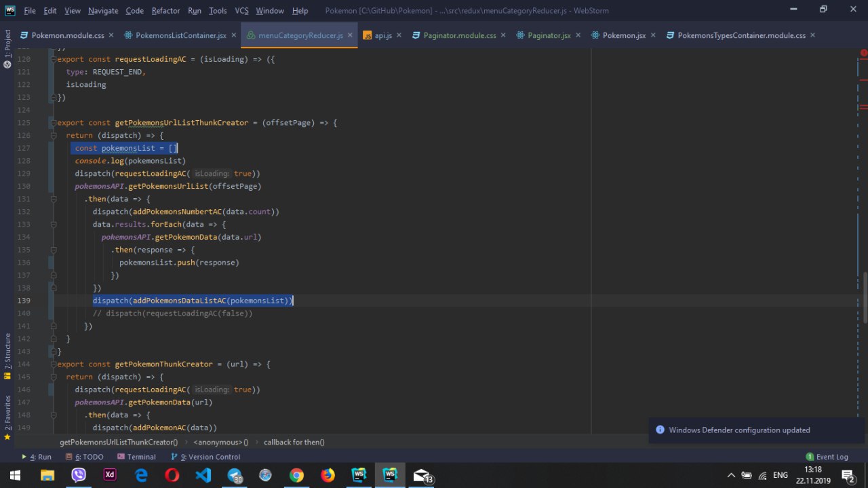This screenshot has width=868, height=488.
Task: Collapse the getPokemonsUrlListThunkCreator code block
Action: point(52,123)
